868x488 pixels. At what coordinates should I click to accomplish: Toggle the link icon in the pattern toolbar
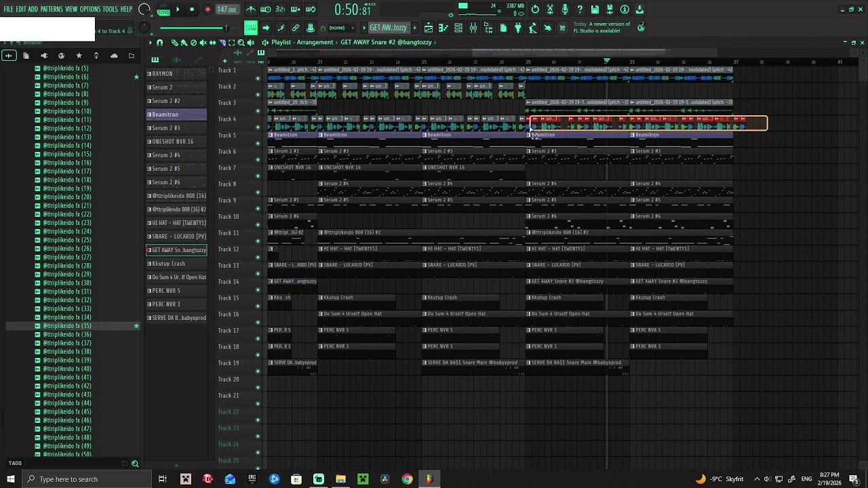coord(296,28)
